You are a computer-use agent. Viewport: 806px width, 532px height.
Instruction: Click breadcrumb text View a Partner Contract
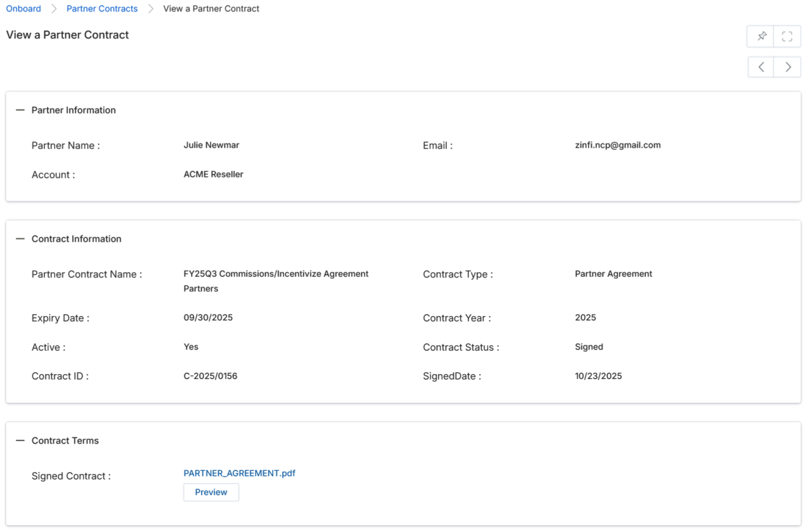coord(211,9)
